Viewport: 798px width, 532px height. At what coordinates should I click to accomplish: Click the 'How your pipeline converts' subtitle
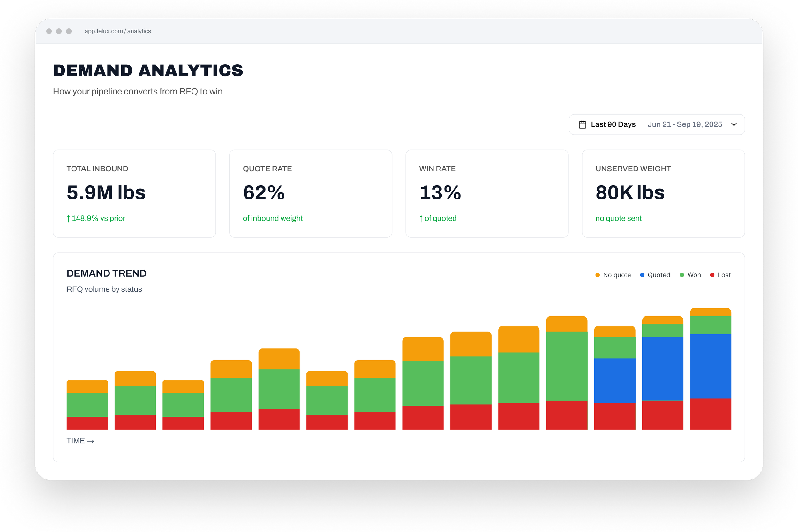coord(138,92)
